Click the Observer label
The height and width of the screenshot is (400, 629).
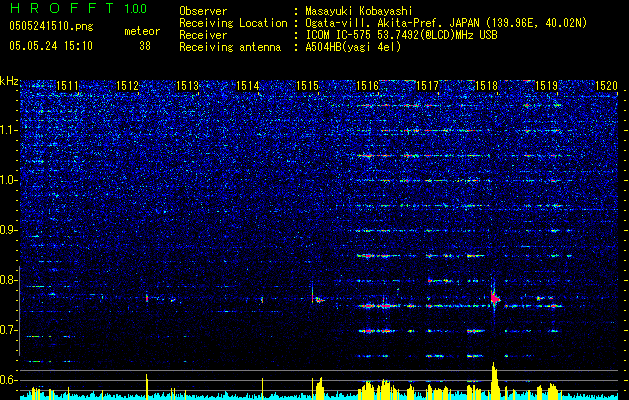(203, 11)
